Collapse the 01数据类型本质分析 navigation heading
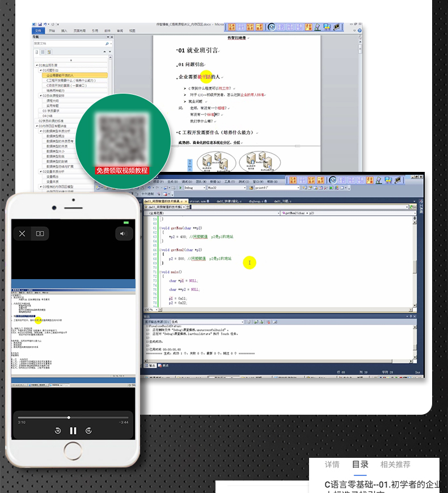This screenshot has width=448, height=493. coord(41,131)
